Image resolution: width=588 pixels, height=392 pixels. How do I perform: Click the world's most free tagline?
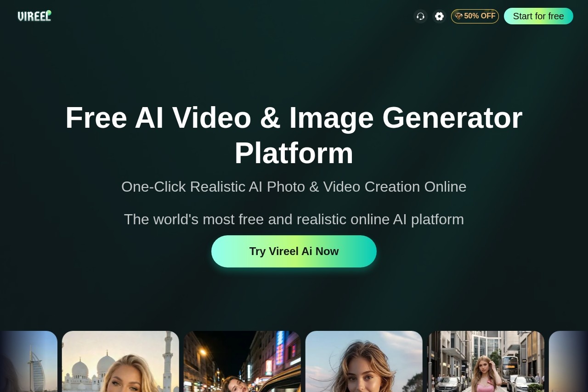click(x=294, y=219)
